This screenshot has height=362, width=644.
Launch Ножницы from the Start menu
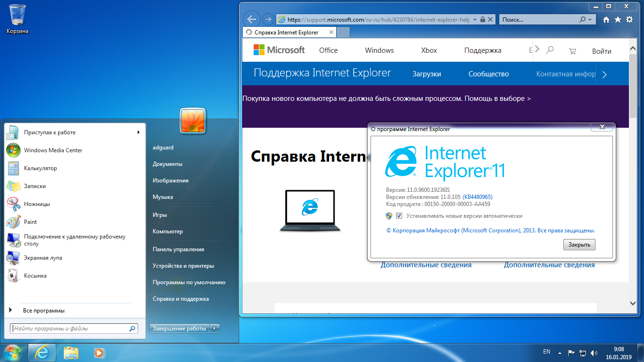coord(75,204)
